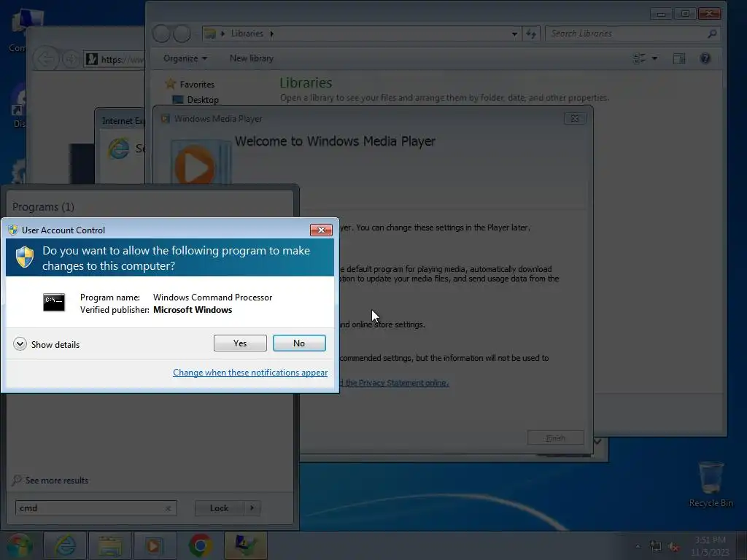Image resolution: width=747 pixels, height=560 pixels.
Task: Click the network icon in system tray
Action: (x=656, y=546)
